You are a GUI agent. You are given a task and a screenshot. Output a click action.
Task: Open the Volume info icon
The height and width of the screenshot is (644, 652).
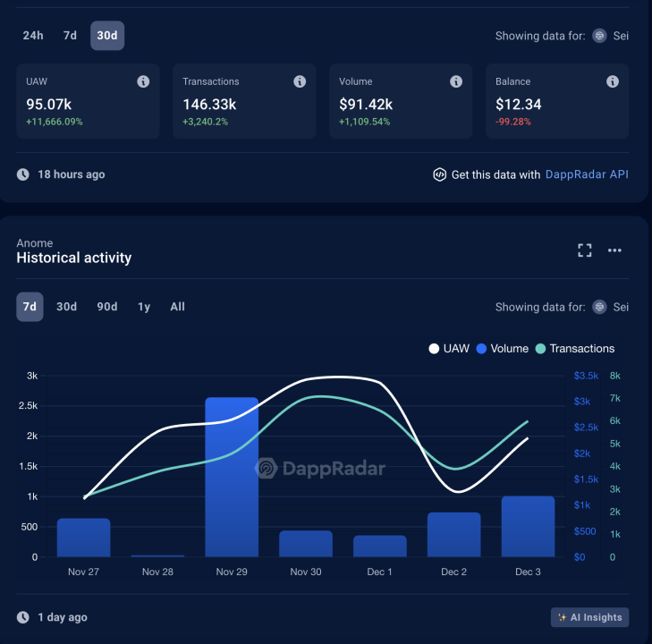pyautogui.click(x=456, y=81)
